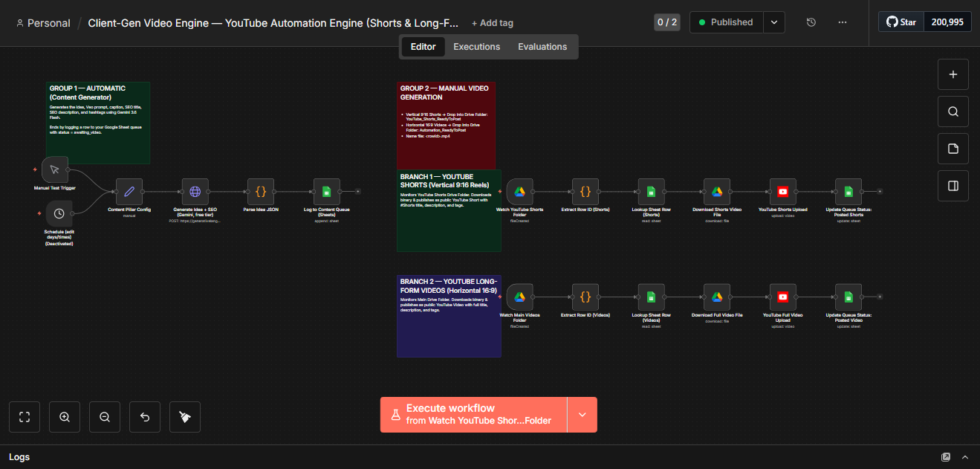Open the Published status dropdown arrow
This screenshot has height=469, width=980.
pos(774,22)
